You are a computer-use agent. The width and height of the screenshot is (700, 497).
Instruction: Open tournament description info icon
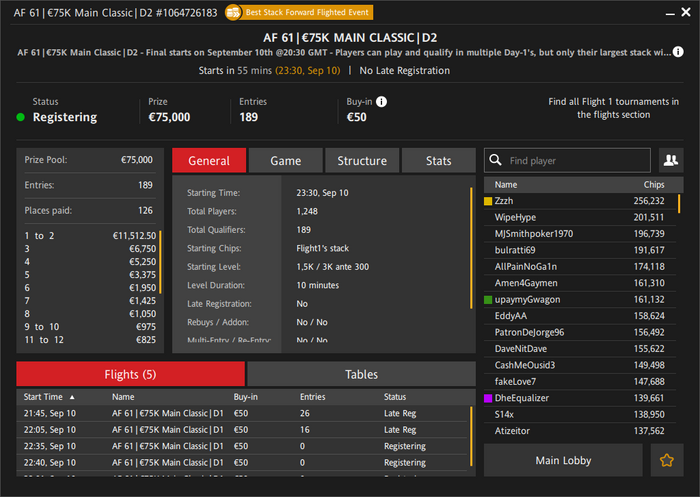tap(678, 52)
